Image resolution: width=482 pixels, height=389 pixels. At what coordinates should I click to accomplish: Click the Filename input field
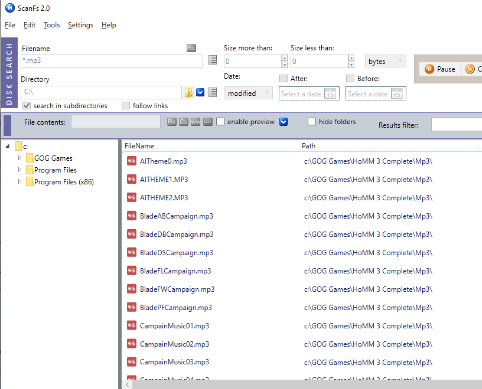coord(112,61)
